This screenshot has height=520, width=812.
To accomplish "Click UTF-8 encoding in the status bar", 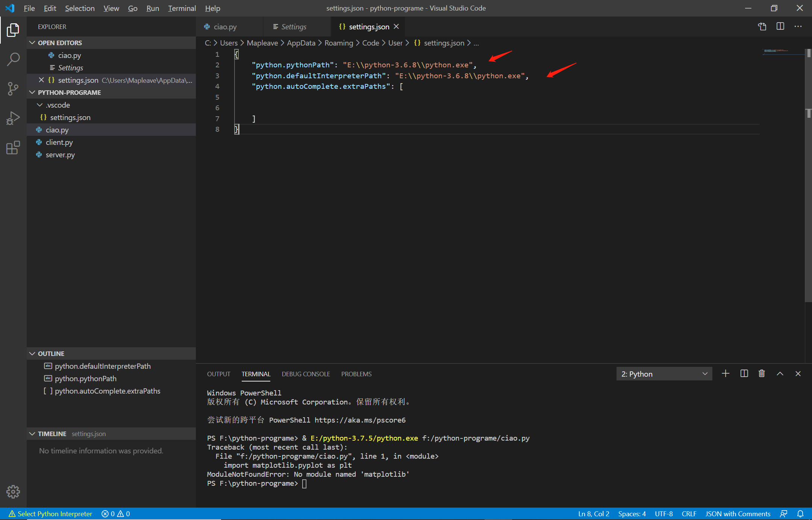I will click(x=663, y=513).
